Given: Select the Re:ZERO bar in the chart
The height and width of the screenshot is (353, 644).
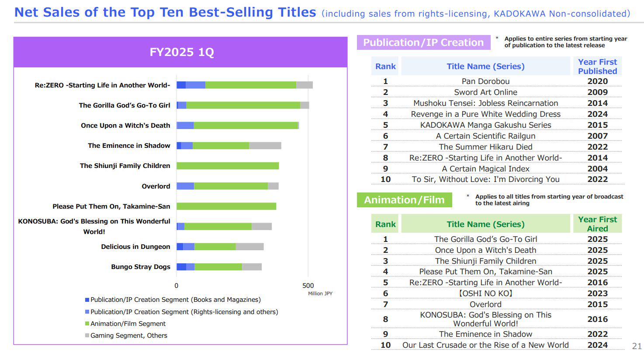Looking at the screenshot, I should pyautogui.click(x=245, y=85).
